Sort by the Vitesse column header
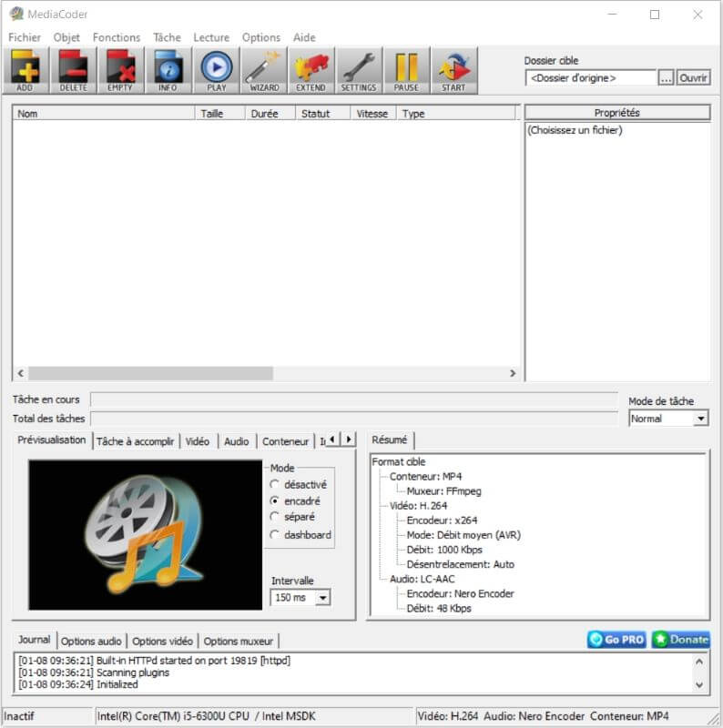 point(373,113)
